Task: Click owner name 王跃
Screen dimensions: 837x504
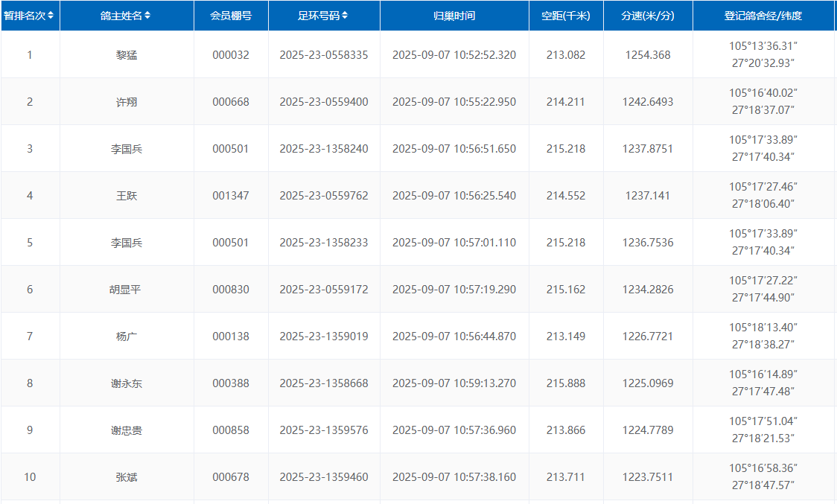Action: coord(127,196)
